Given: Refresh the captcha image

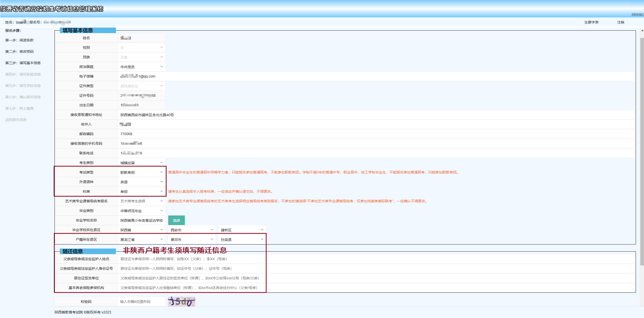Looking at the screenshot, I should [x=182, y=302].
